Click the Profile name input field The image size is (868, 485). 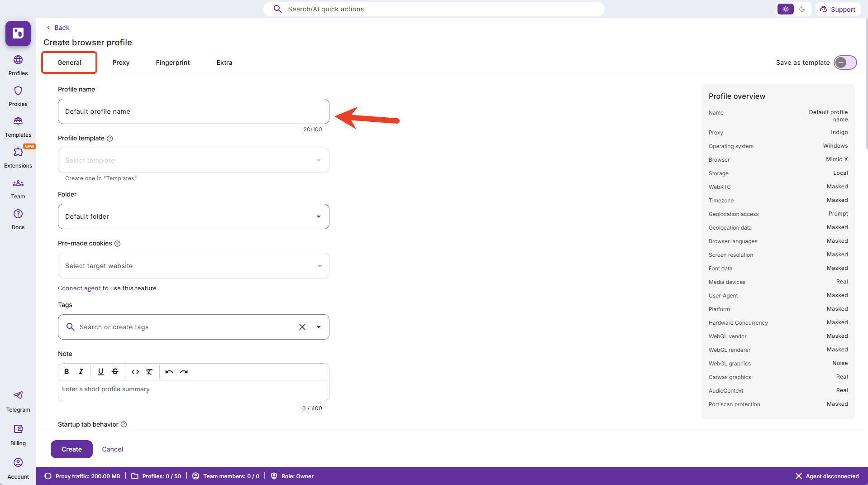click(193, 111)
